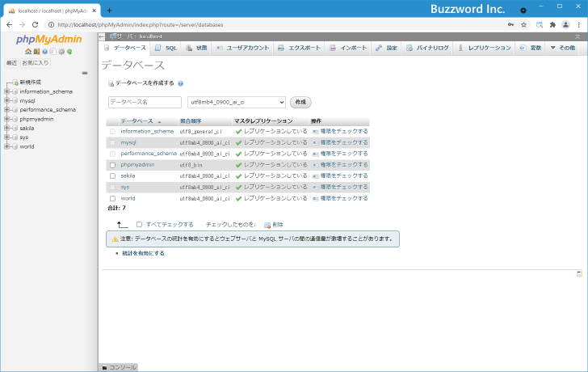The height and width of the screenshot is (372, 588).
Task: Click privileges icon in information_schema row
Action: point(315,131)
